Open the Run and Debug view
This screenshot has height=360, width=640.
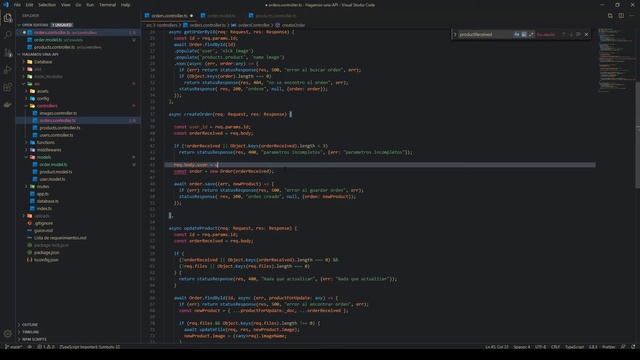click(8, 70)
